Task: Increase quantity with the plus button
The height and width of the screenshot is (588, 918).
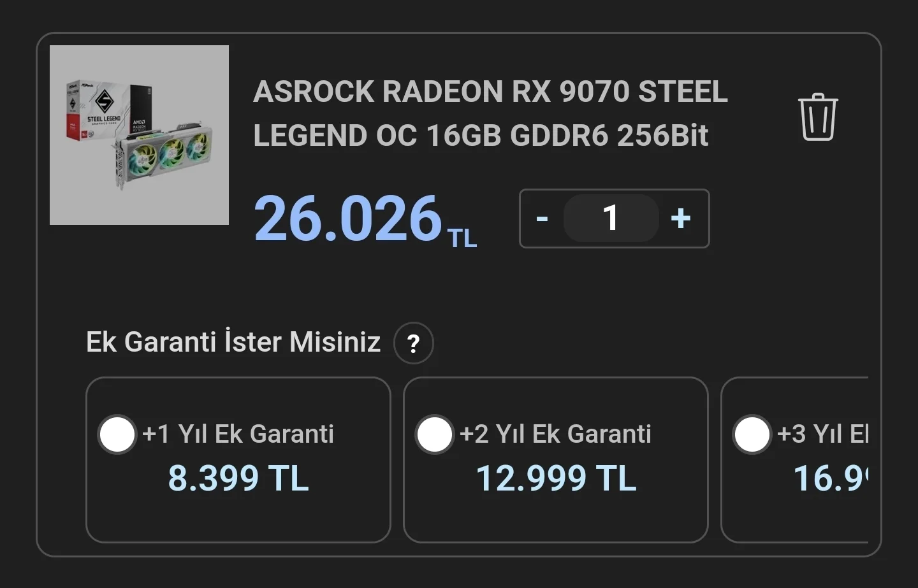Action: click(681, 219)
